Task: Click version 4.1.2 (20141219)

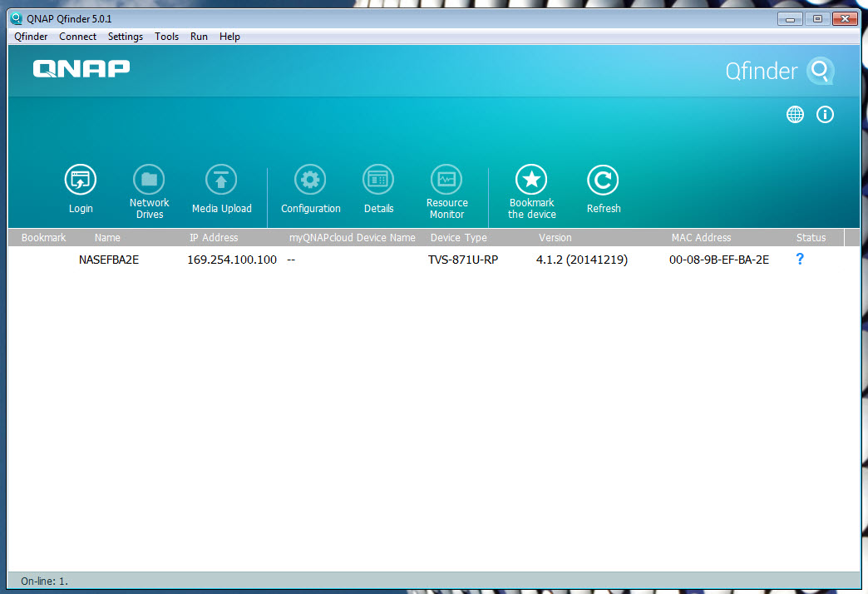Action: pos(582,260)
